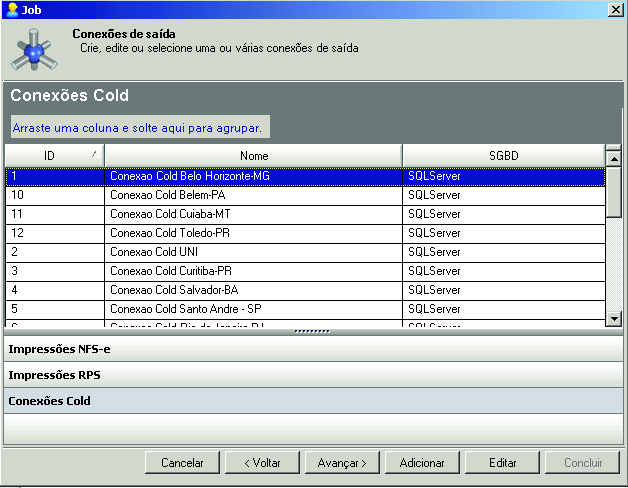Click Adicionar to add a connection
This screenshot has height=488, width=628.
pyautogui.click(x=422, y=463)
